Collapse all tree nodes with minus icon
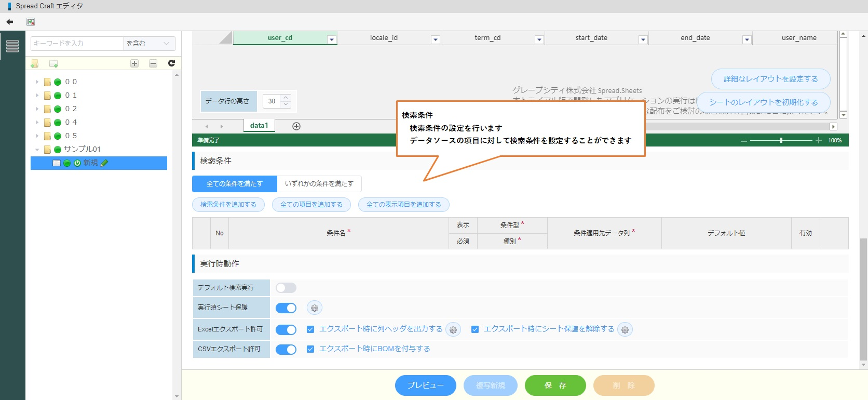The height and width of the screenshot is (400, 868). [153, 63]
